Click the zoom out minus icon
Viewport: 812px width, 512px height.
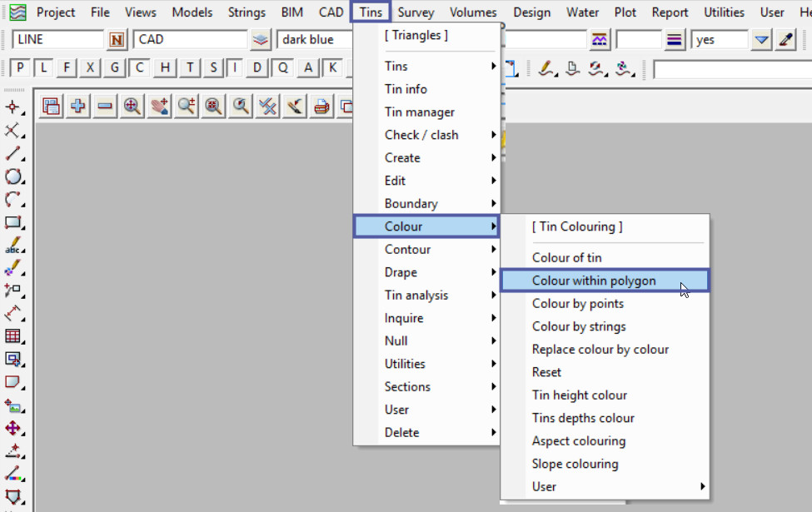click(105, 106)
